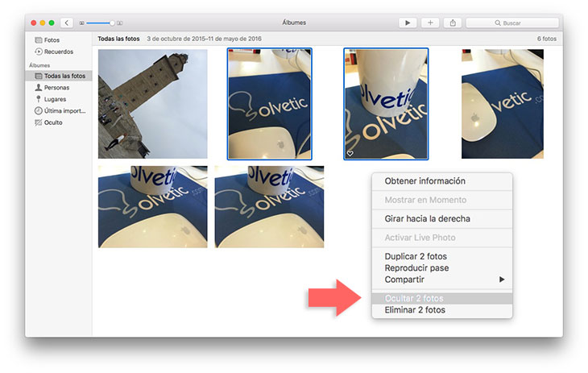The image size is (588, 373).
Task: Click the plus add-to button
Action: point(430,23)
